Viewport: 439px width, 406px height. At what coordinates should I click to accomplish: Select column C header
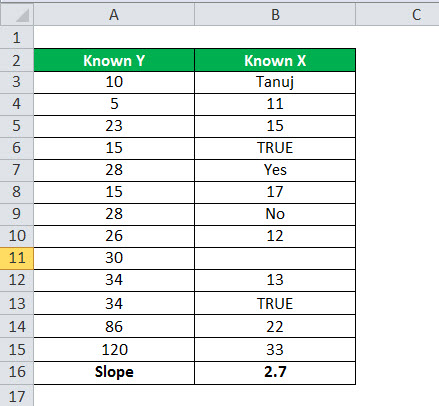(397, 15)
